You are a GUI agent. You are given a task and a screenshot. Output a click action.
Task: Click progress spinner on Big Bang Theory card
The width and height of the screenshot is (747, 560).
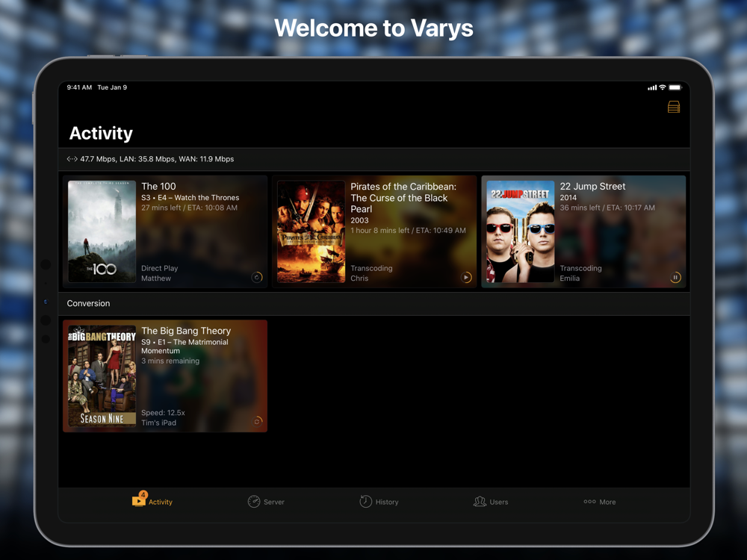257,421
